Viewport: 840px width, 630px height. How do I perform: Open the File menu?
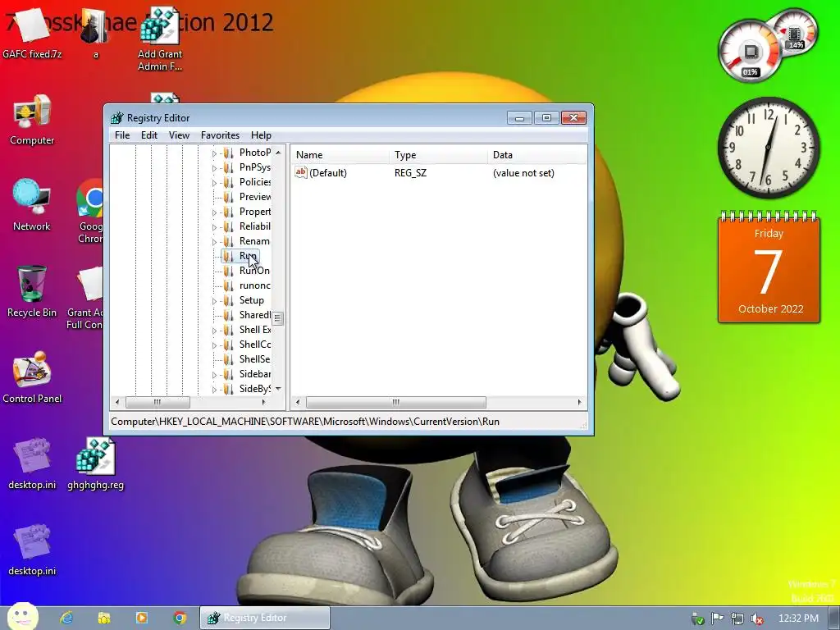pyautogui.click(x=122, y=135)
